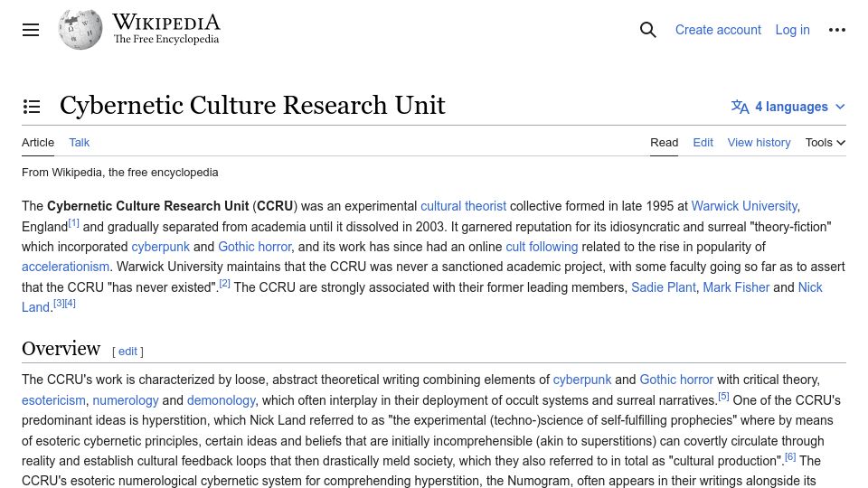Open the Mark Fisher link
The height and width of the screenshot is (488, 868).
[736, 287]
